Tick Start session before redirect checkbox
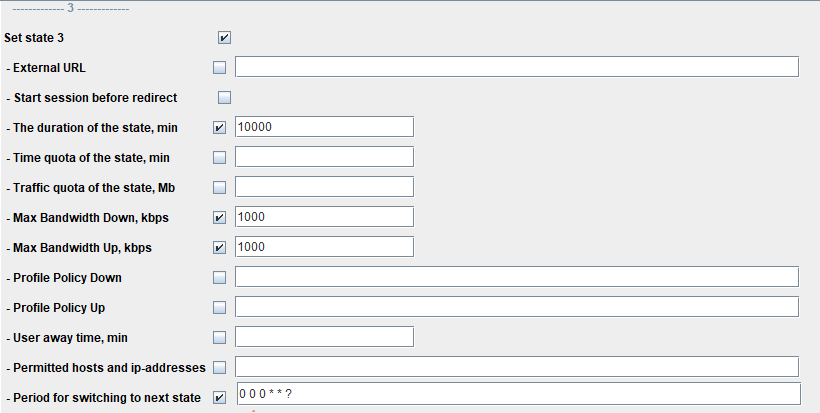820x413 pixels. [224, 98]
